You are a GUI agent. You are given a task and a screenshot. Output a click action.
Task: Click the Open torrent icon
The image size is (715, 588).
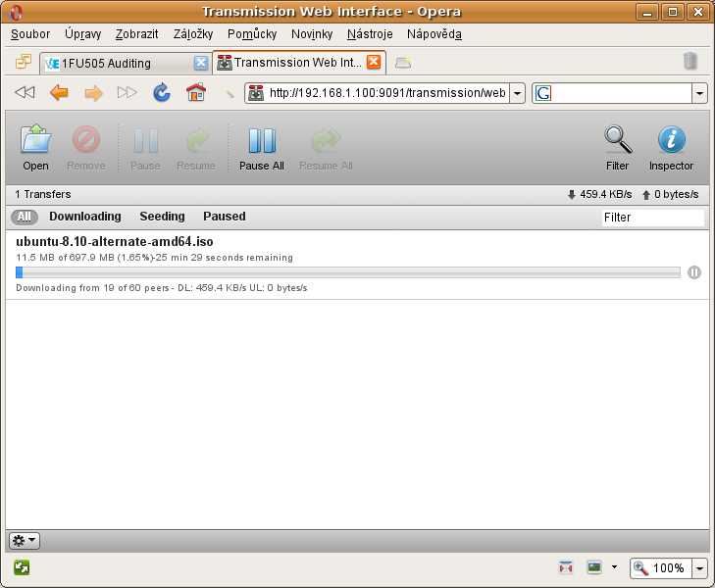point(36,147)
